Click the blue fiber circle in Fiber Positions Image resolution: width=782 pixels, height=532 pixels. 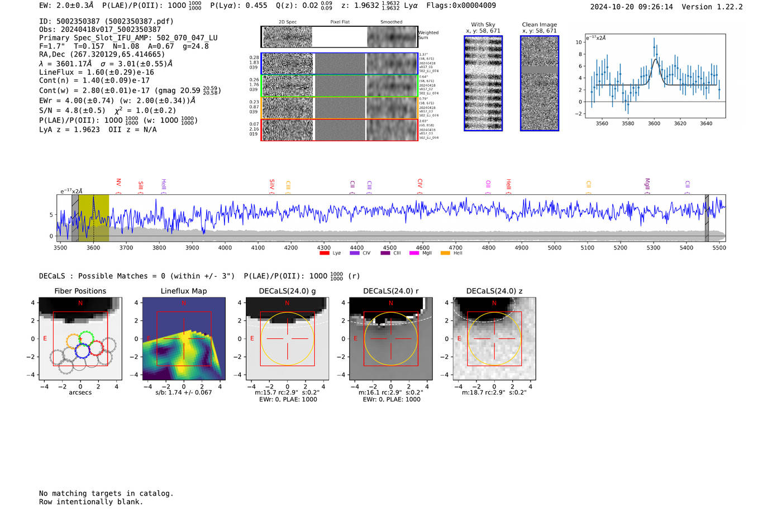[x=82, y=351]
